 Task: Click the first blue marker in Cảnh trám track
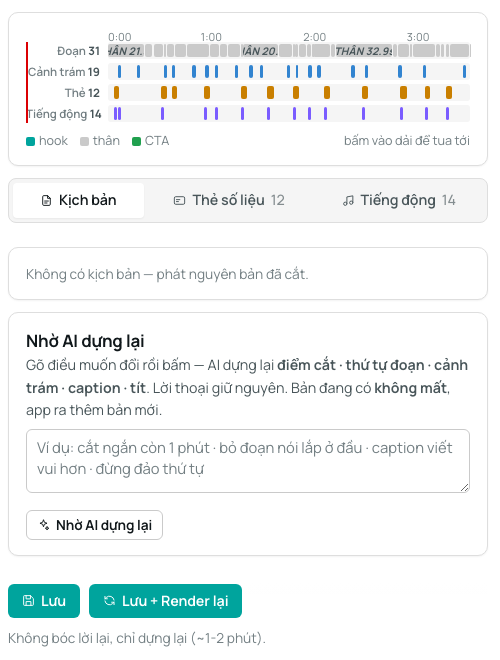pos(120,72)
